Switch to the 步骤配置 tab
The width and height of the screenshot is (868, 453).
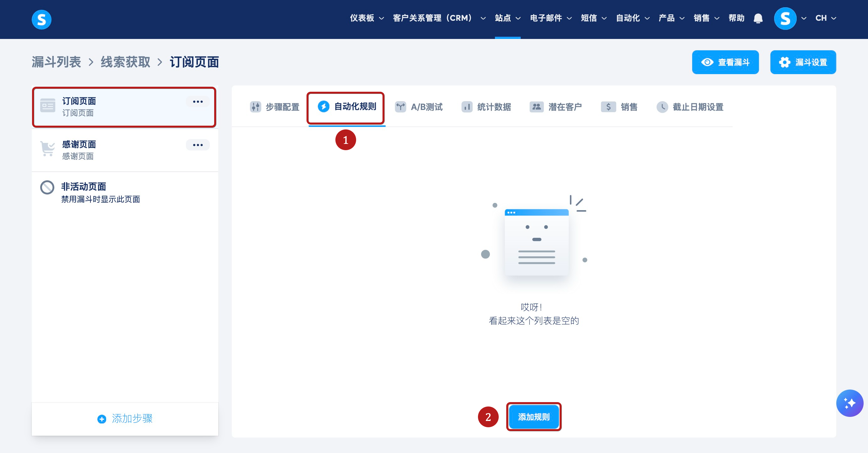coord(274,107)
